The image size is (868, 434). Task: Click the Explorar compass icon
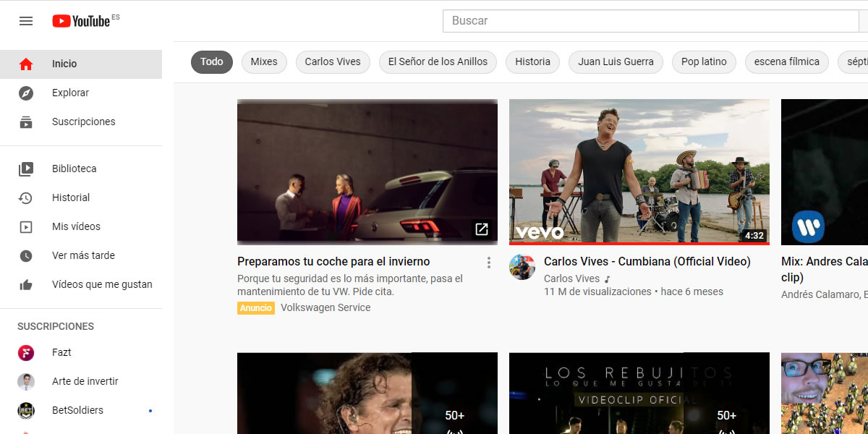pyautogui.click(x=26, y=93)
